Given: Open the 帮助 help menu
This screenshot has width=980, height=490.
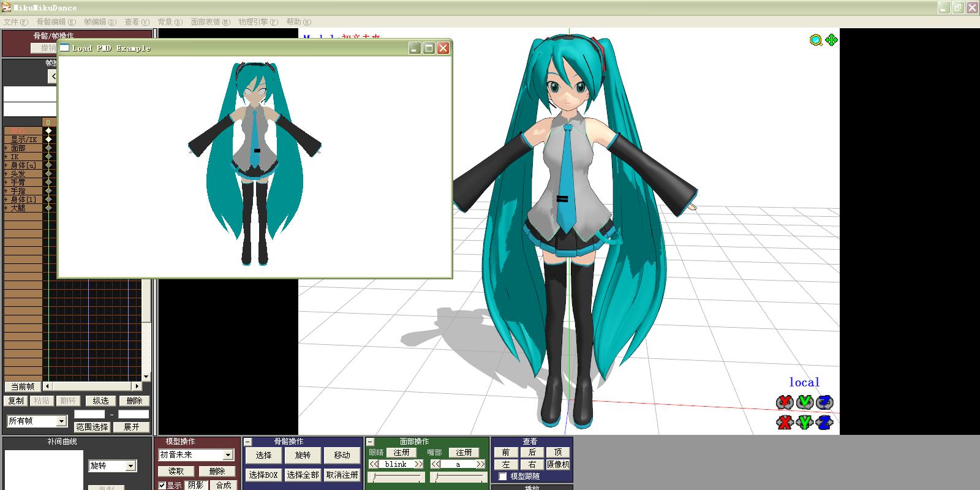Looking at the screenshot, I should pyautogui.click(x=299, y=21).
